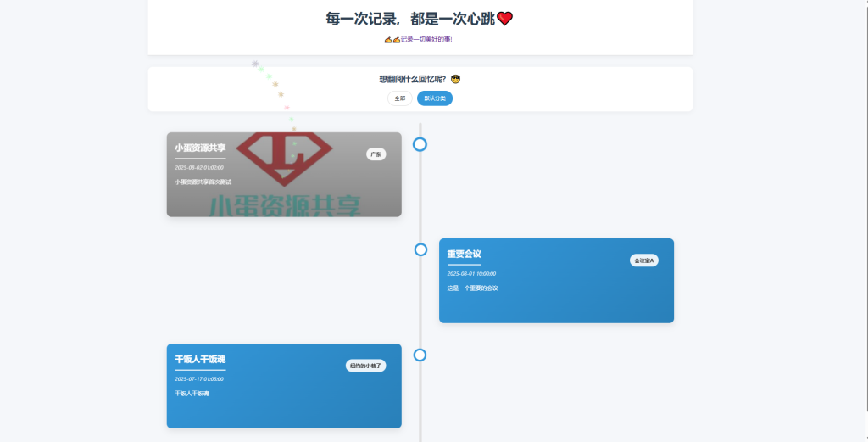Click the 广东 location tag

coord(376,154)
